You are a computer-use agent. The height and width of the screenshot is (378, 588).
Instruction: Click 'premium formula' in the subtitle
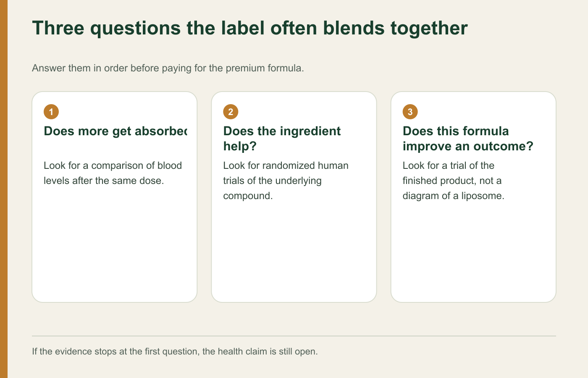tap(265, 68)
